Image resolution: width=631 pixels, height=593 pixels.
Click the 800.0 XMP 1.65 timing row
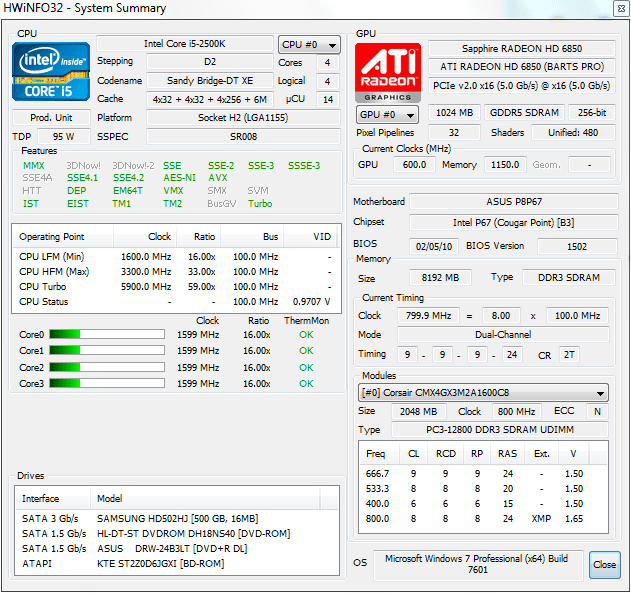(482, 519)
